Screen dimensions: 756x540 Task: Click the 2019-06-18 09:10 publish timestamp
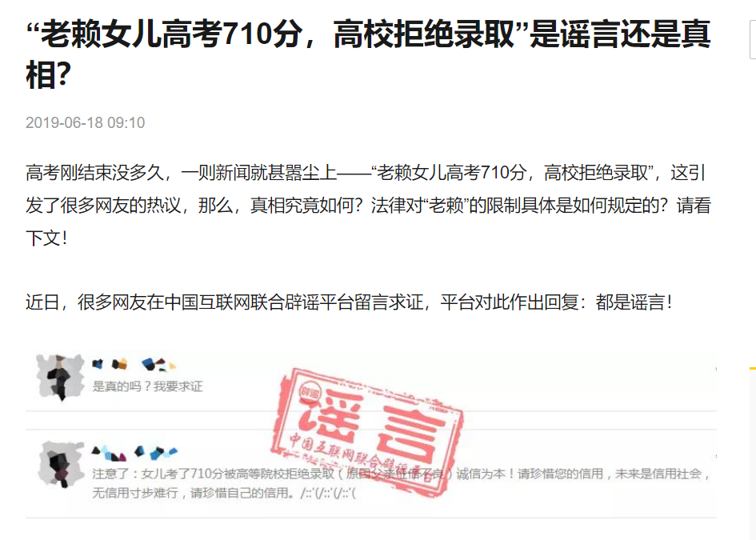click(86, 122)
